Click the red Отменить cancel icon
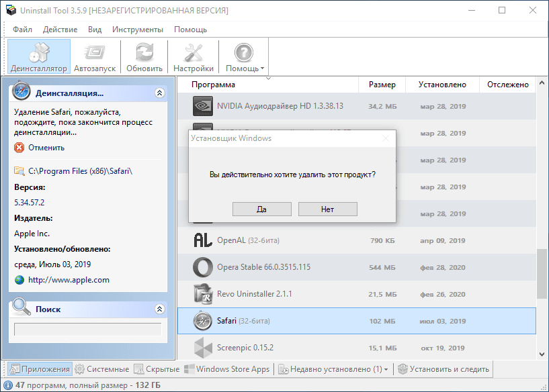This screenshot has height=392, width=549. [x=19, y=148]
